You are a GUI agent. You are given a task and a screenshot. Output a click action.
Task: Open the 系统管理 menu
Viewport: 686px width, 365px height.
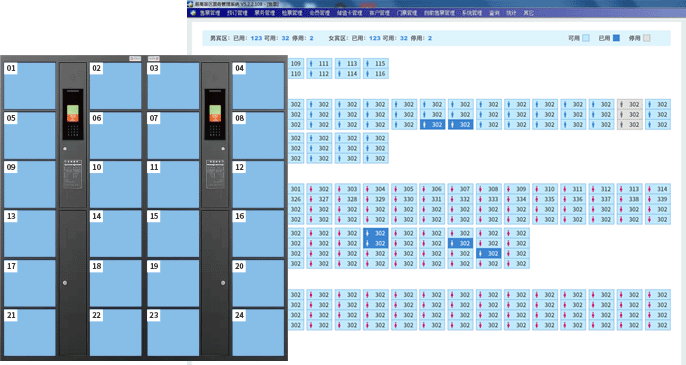(472, 13)
